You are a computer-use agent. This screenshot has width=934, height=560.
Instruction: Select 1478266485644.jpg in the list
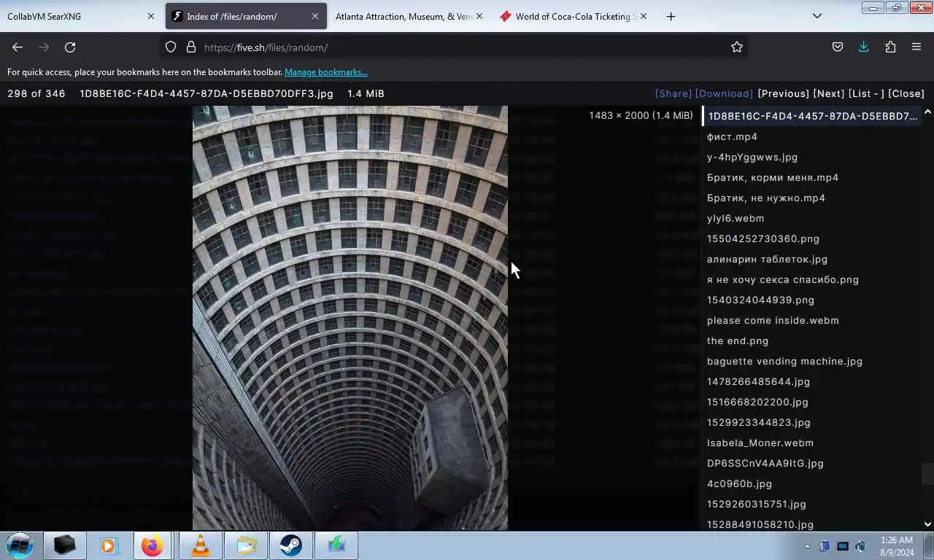click(x=758, y=381)
